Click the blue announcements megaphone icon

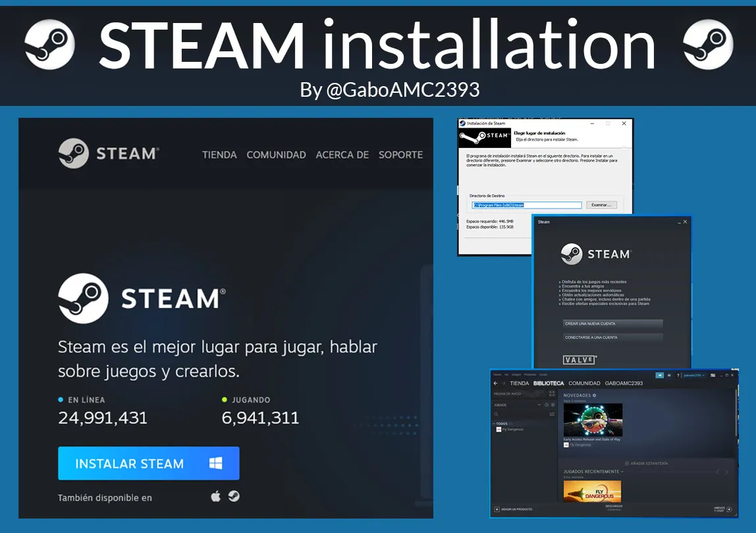pyautogui.click(x=660, y=375)
